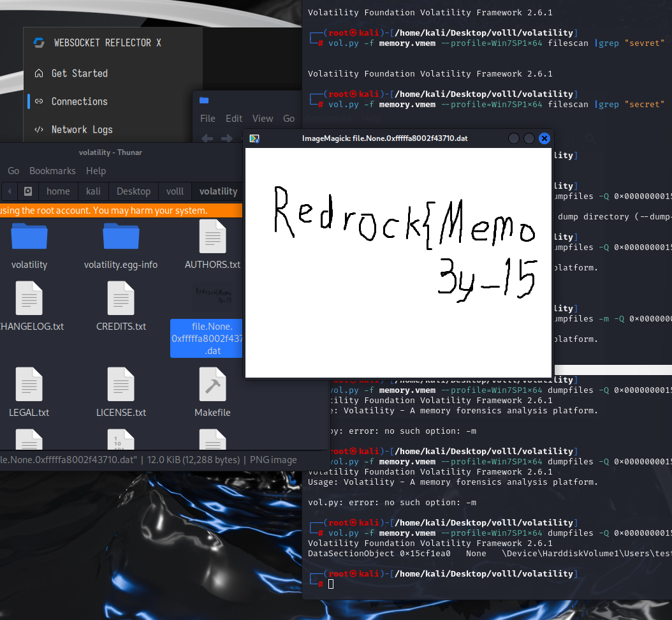Click the ImageMagick window menu icon

pyautogui.click(x=254, y=138)
